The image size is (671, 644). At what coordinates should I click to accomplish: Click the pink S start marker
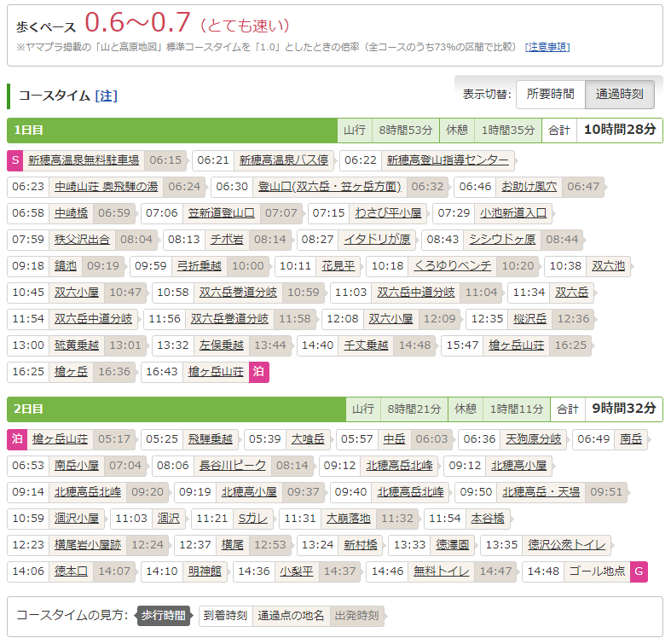click(x=15, y=160)
